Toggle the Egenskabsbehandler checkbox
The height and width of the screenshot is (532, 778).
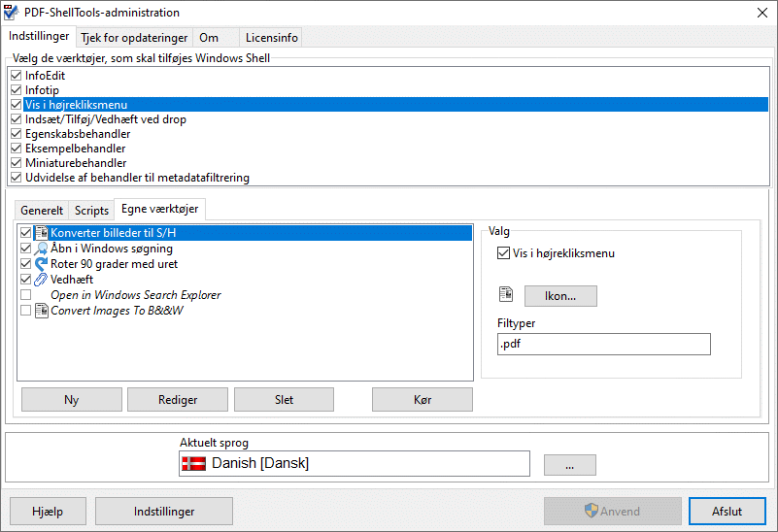16,133
